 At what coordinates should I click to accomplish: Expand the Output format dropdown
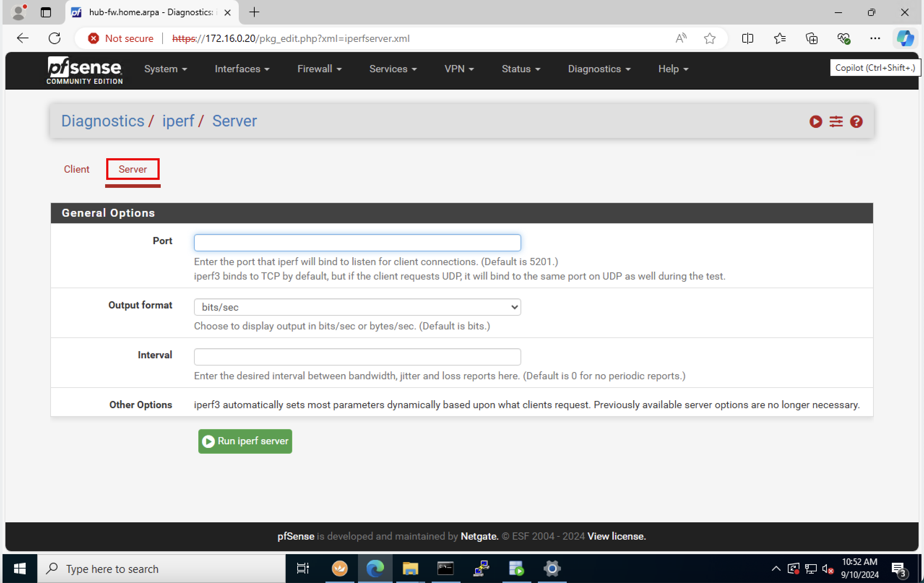(357, 307)
